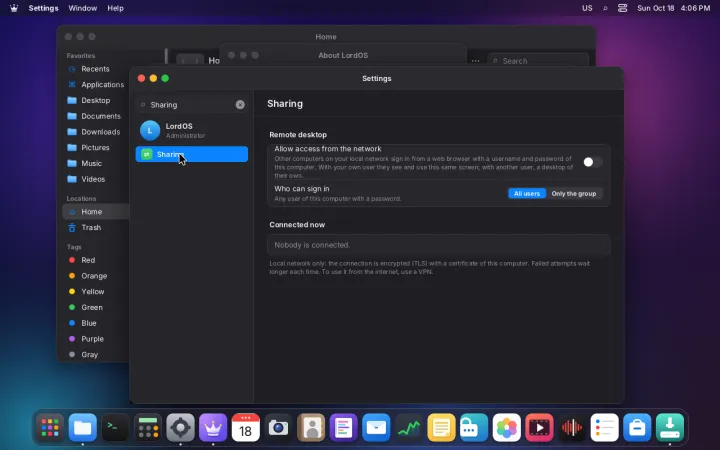Image resolution: width=720 pixels, height=450 pixels.
Task: Launch the red video player from the dock
Action: [539, 428]
